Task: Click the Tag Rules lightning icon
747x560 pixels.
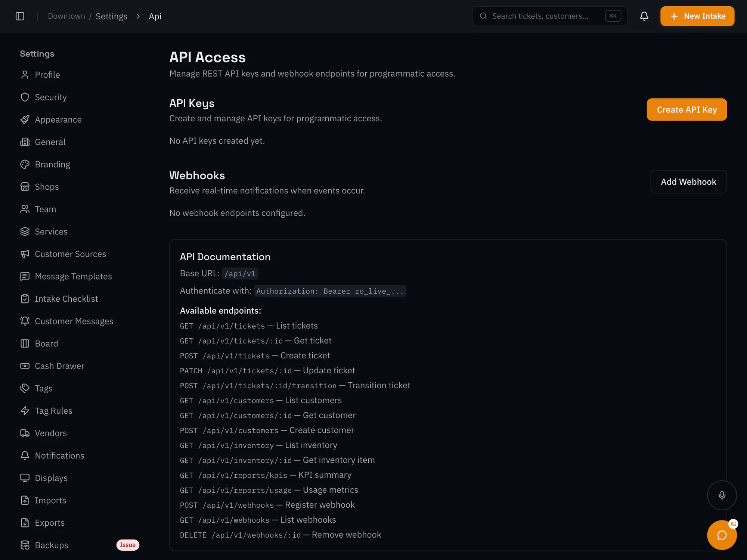Action: pos(25,411)
